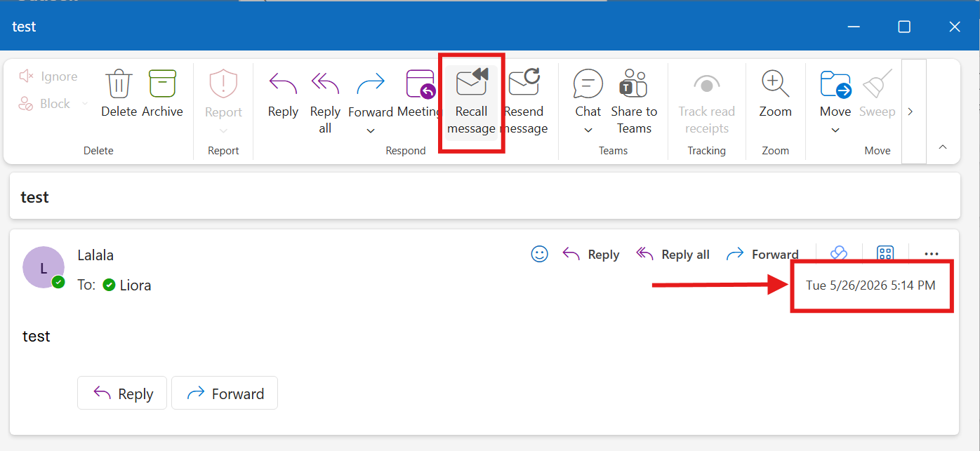Viewport: 980px width, 451px height.
Task: Click Forward in the message header row
Action: click(x=762, y=255)
